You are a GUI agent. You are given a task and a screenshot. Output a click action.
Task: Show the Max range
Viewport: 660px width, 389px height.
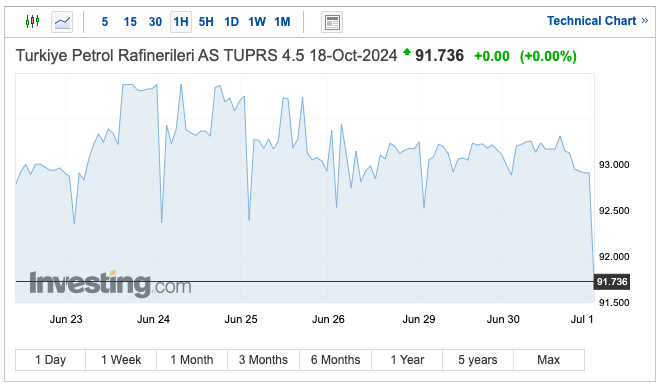pyautogui.click(x=549, y=360)
